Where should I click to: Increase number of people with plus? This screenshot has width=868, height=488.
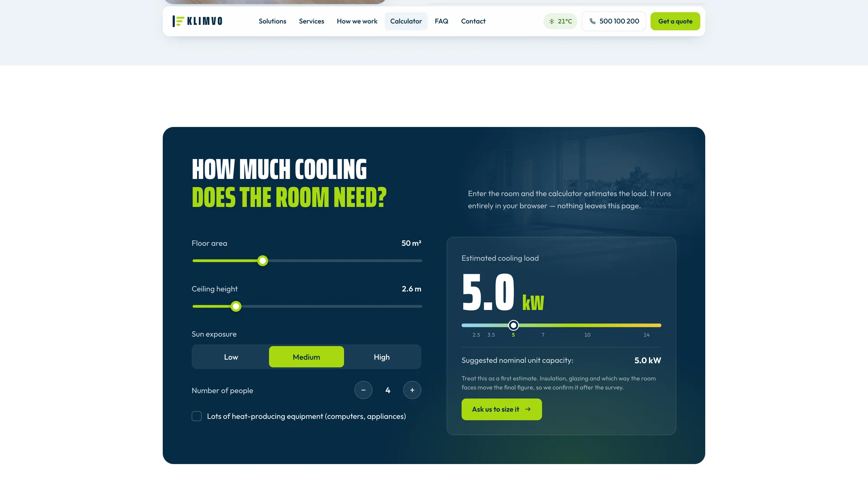coord(412,390)
